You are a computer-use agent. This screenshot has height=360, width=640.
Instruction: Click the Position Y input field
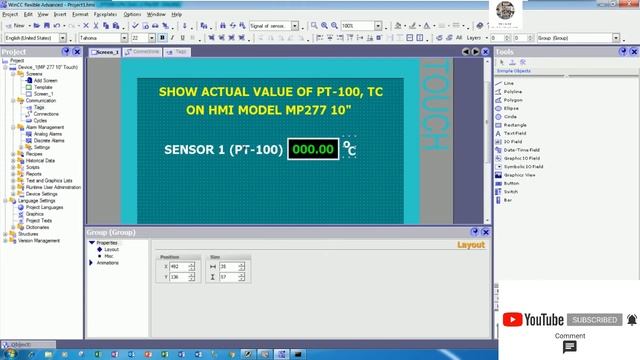point(179,277)
